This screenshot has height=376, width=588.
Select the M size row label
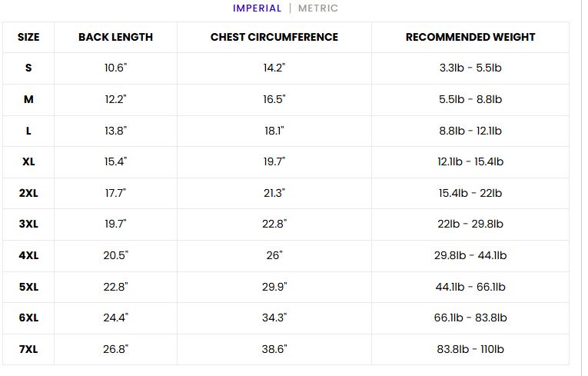28,99
